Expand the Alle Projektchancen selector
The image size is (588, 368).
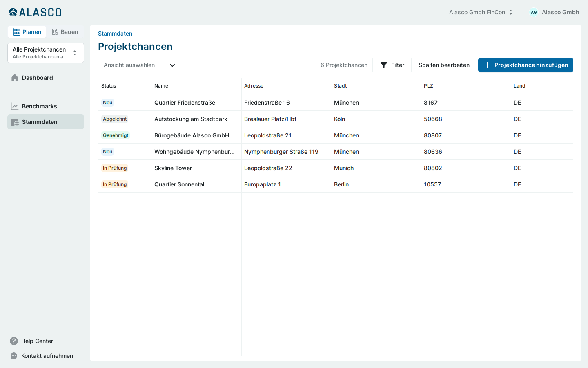point(46,53)
